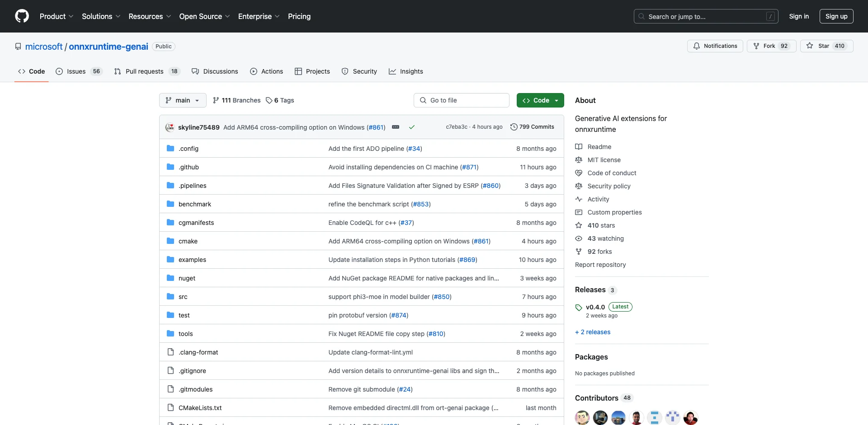Open the first contributor avatar
This screenshot has width=868, height=425.
pyautogui.click(x=582, y=418)
